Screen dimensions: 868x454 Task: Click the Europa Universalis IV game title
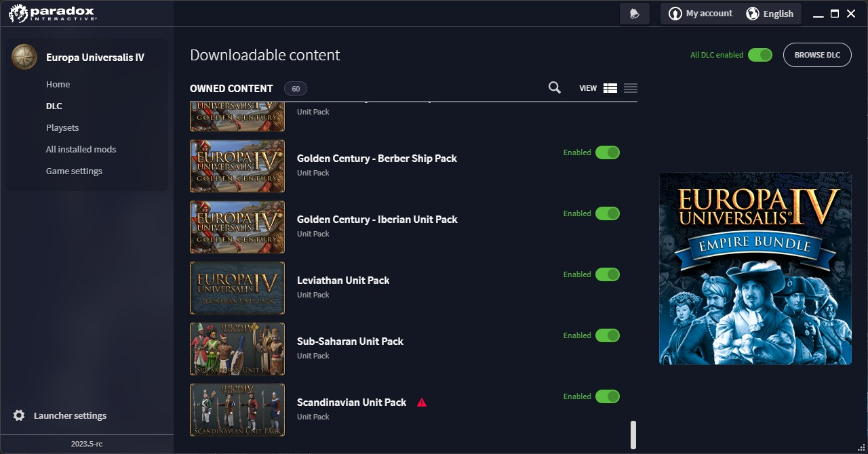[95, 58]
